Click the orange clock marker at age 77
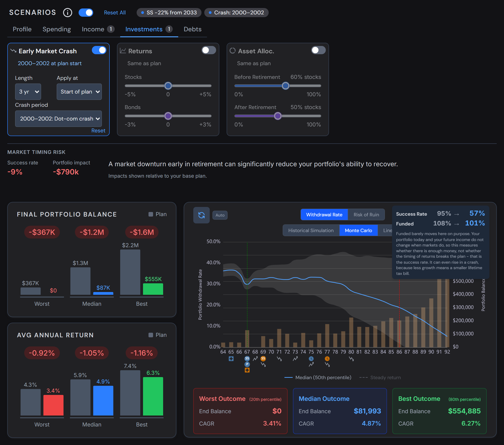 (x=327, y=358)
